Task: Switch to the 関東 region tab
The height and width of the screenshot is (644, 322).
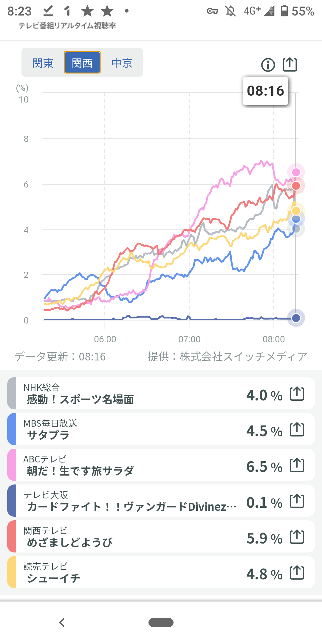Action: click(43, 63)
